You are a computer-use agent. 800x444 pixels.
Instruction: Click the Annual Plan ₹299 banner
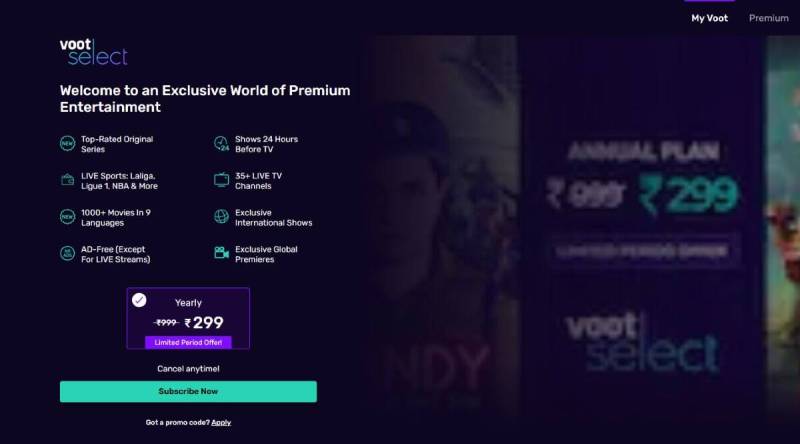(x=643, y=204)
